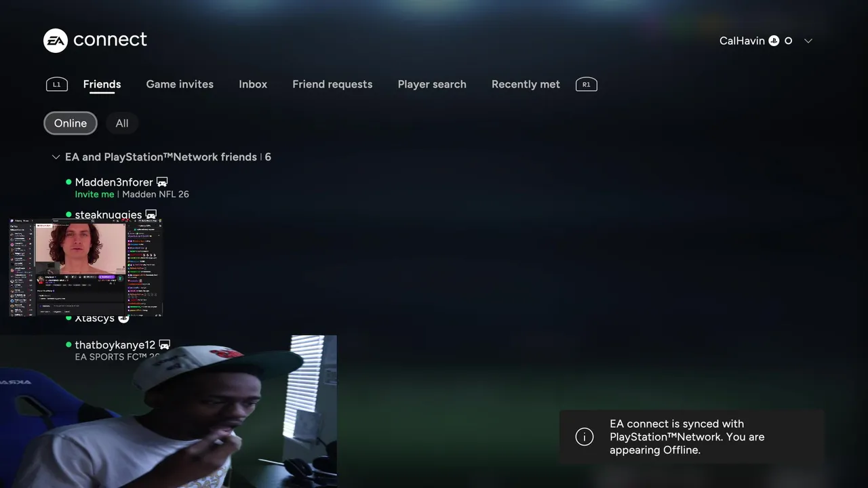This screenshot has height=488, width=868.
Task: Open the CalHavin account dropdown arrow
Action: (x=808, y=41)
